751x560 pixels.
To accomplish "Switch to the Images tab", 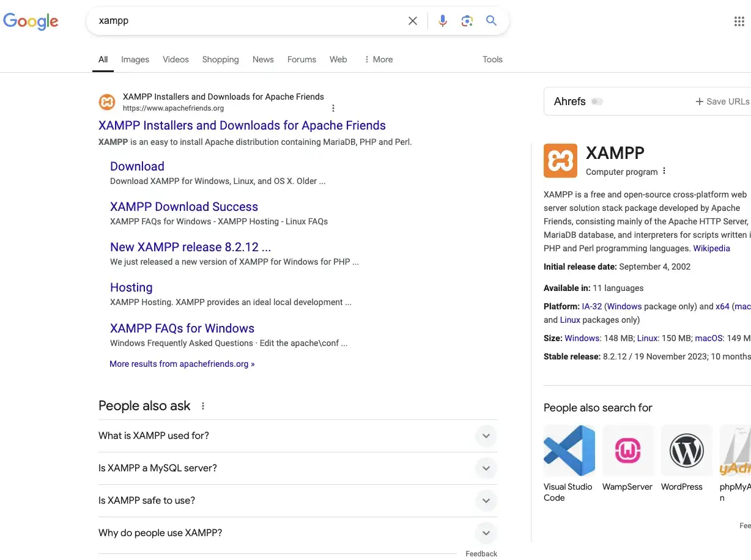I will (135, 59).
